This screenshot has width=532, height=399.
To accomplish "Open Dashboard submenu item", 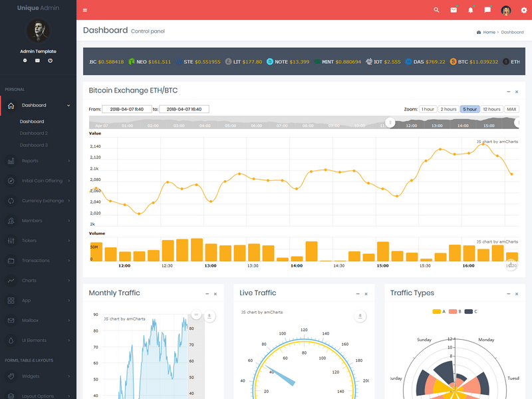I will [x=32, y=122].
